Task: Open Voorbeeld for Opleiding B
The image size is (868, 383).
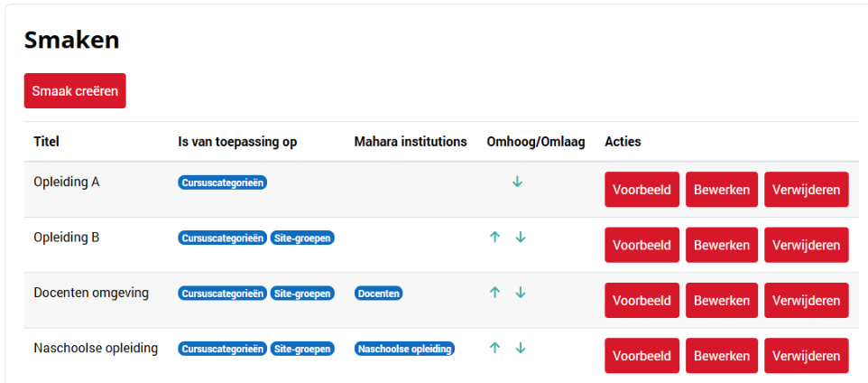Action: point(642,245)
